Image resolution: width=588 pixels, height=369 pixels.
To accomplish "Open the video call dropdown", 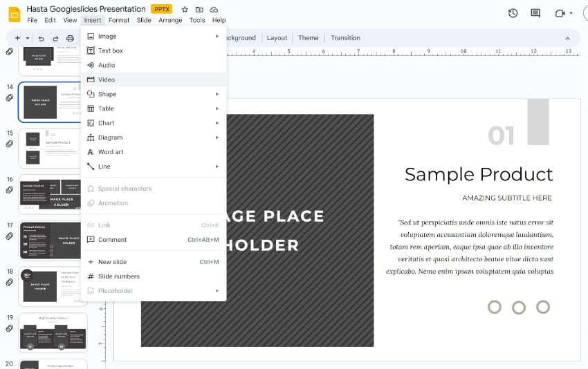I will pyautogui.click(x=571, y=13).
